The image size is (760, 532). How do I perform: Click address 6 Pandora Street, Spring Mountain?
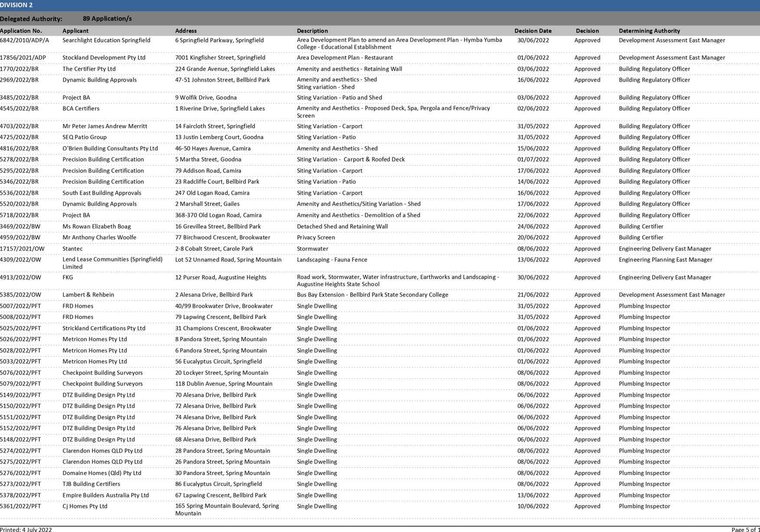pyautogui.click(x=221, y=350)
